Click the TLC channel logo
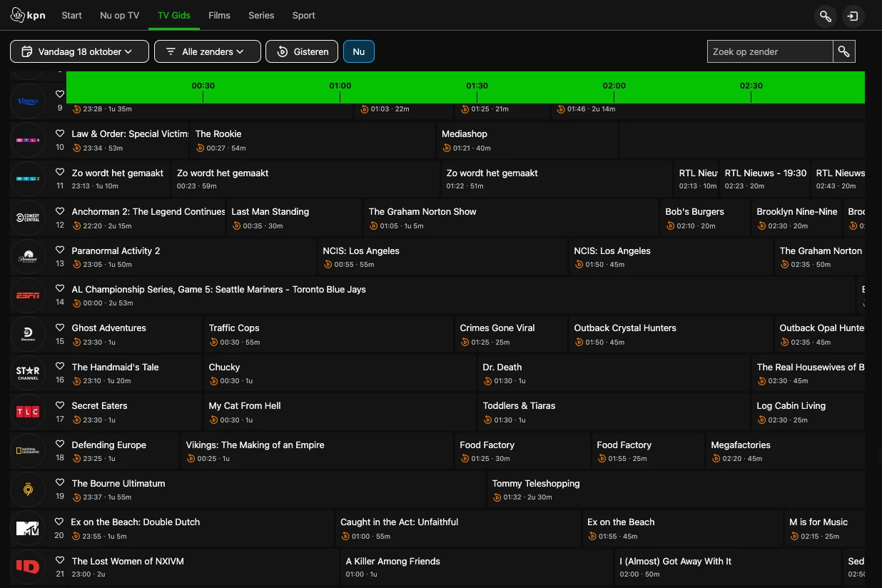 [x=28, y=412]
